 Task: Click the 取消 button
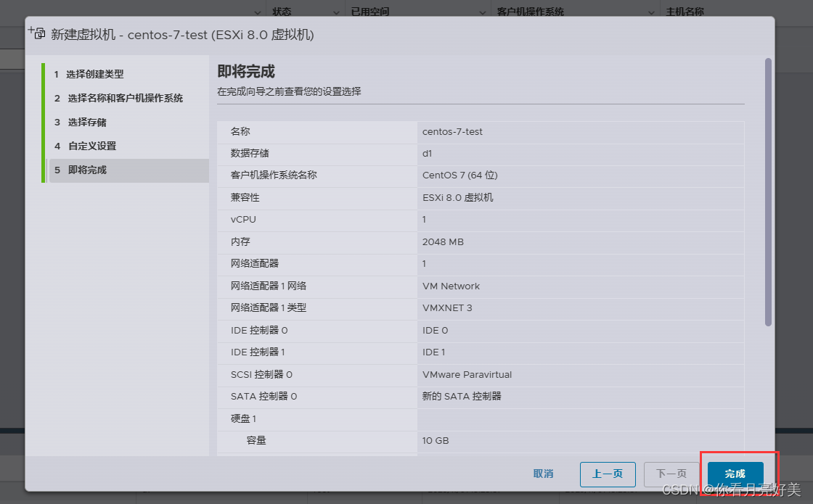pos(543,474)
